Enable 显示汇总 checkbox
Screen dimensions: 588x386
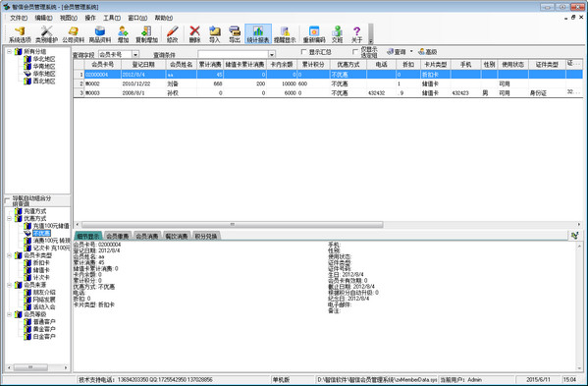(x=303, y=52)
